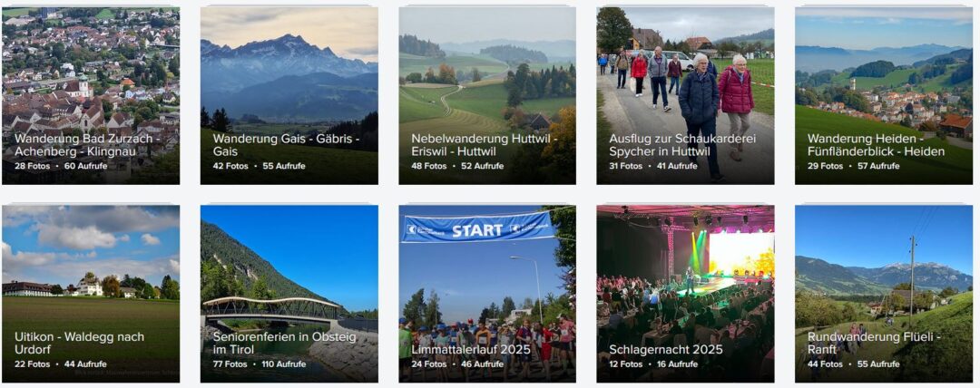Screen dimensions: 980x388
Task: Open the Nebelwanderung Huttwil - Eriswil album
Action: [487, 95]
